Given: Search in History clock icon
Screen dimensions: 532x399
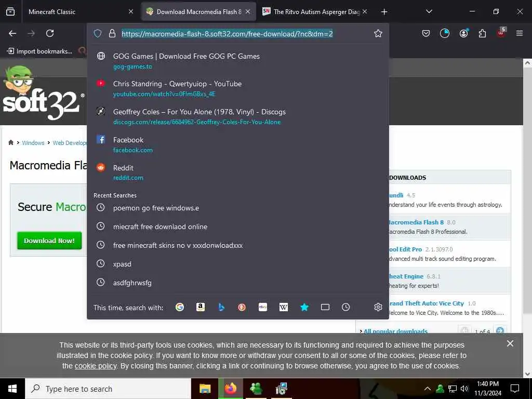Looking at the screenshot, I should point(345,307).
